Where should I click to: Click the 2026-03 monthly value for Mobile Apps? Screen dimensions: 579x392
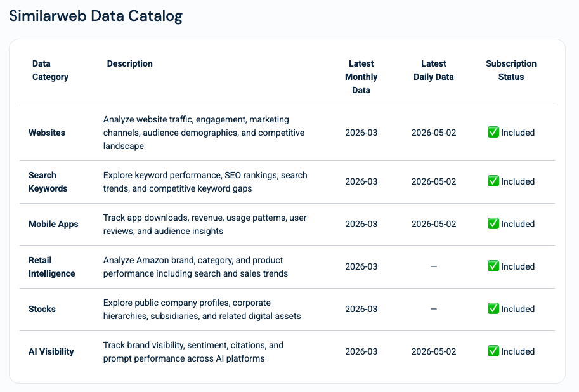pos(361,224)
